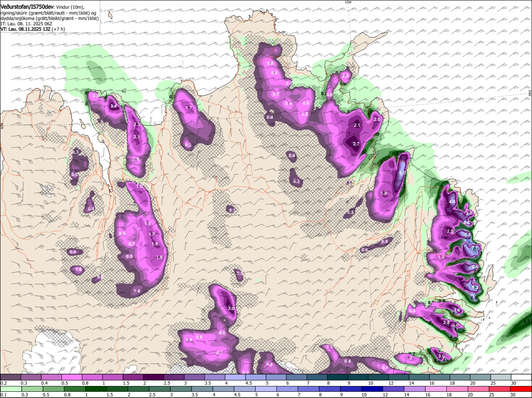Click the 3.8 precipitation value on the map
The image size is (532, 398).
coord(469,213)
